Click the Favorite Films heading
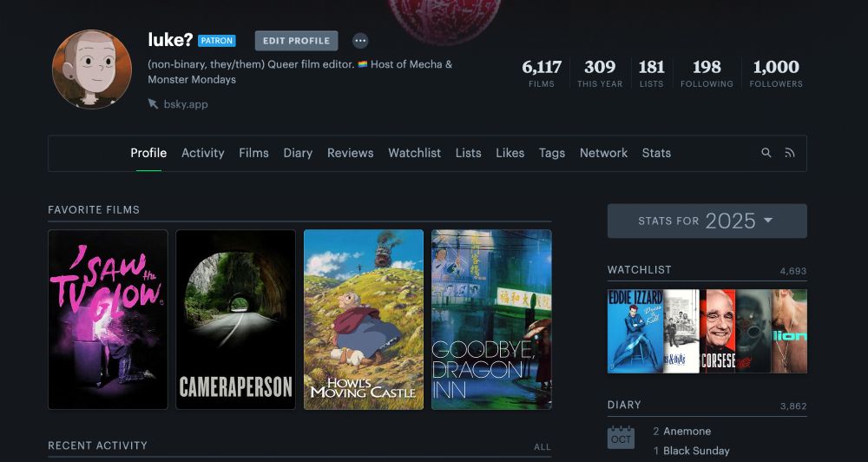The width and height of the screenshot is (868, 462). [x=94, y=210]
